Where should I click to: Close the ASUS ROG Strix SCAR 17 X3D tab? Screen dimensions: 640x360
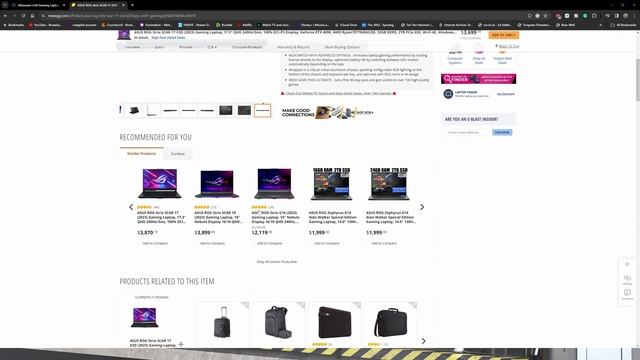[124, 5]
